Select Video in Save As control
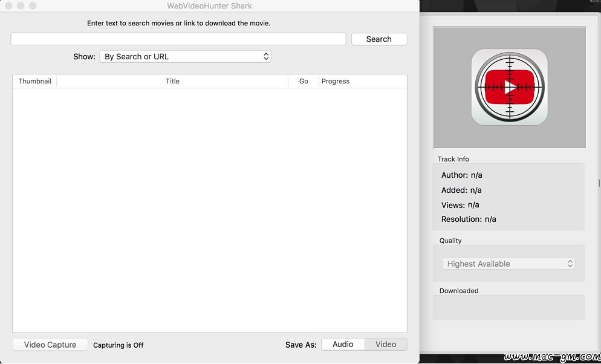The height and width of the screenshot is (364, 601). coord(386,345)
